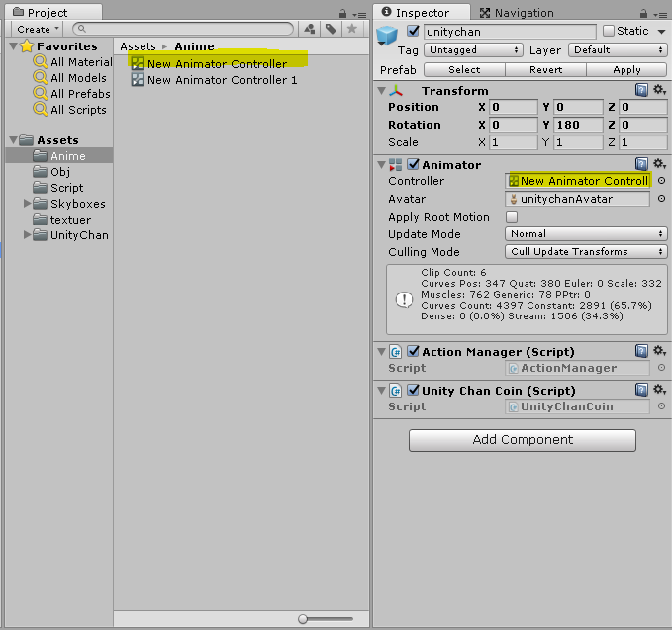
Task: Click Prefab Select button
Action: (464, 69)
